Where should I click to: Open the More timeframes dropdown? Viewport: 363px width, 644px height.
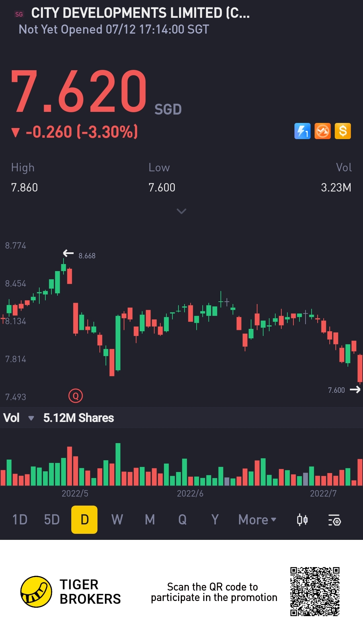click(257, 520)
